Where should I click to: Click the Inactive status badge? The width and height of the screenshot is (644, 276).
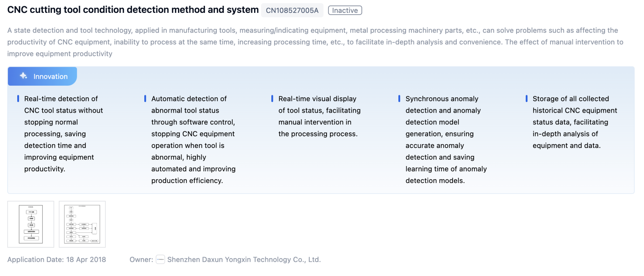click(345, 10)
